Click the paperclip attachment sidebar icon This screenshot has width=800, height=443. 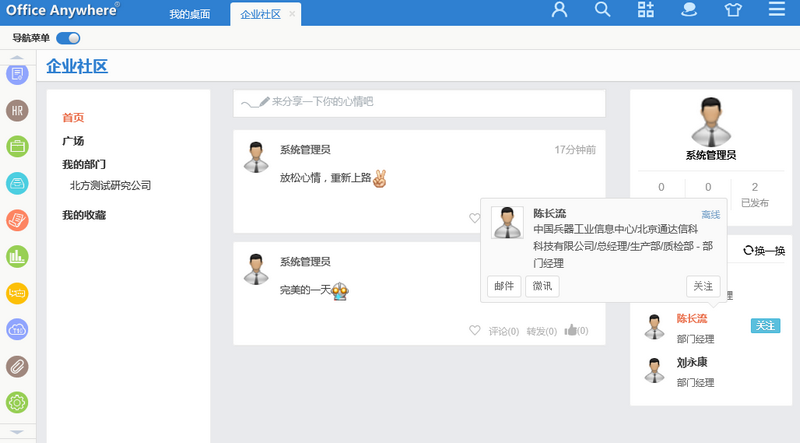[17, 366]
